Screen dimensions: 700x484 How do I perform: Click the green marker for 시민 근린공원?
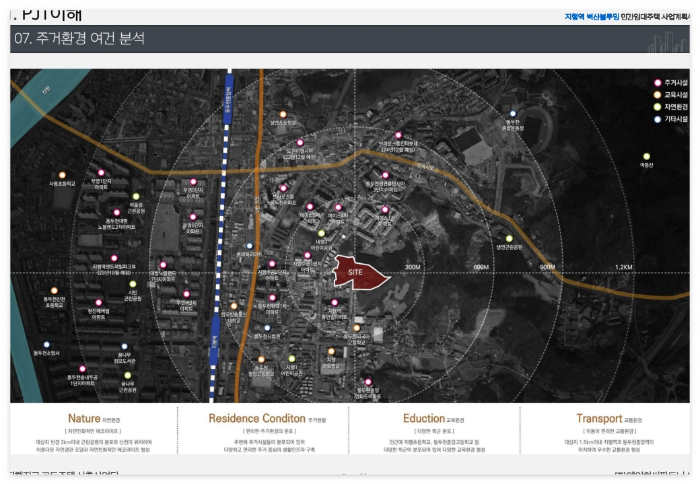[x=133, y=284]
